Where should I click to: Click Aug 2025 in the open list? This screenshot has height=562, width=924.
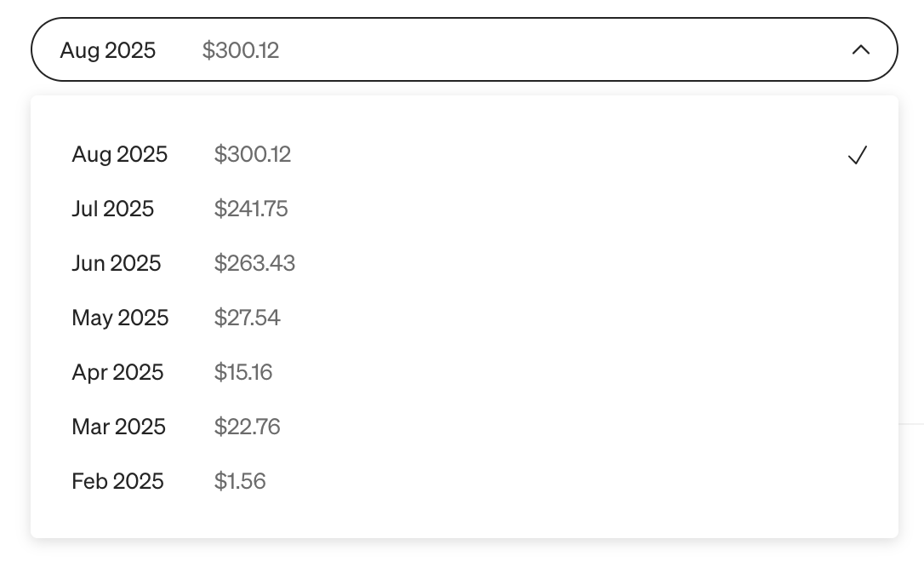(120, 154)
